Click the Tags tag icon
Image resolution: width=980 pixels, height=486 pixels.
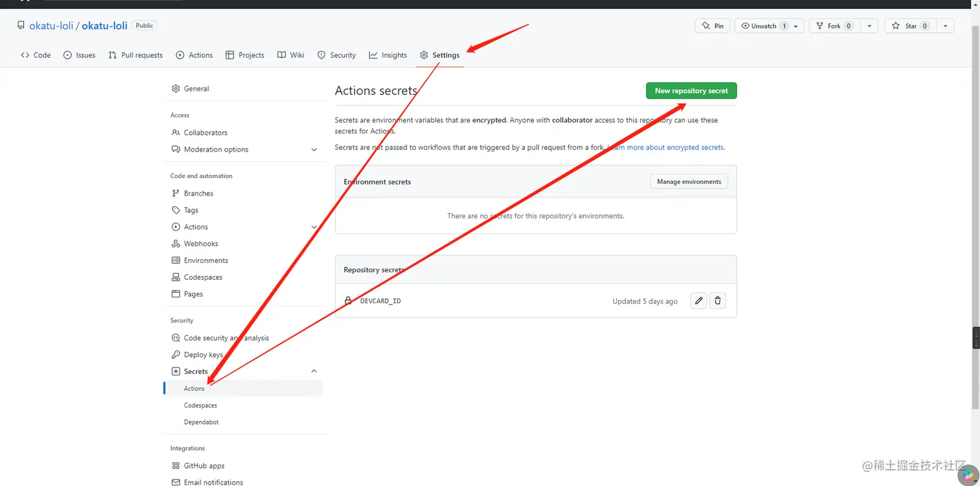tap(176, 210)
